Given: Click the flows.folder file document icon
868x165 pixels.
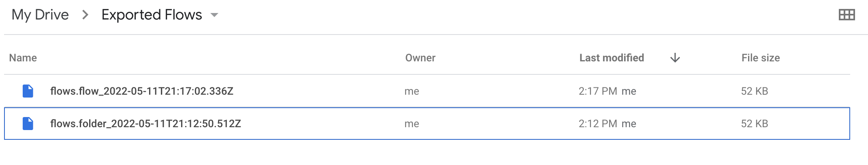Looking at the screenshot, I should coord(28,124).
